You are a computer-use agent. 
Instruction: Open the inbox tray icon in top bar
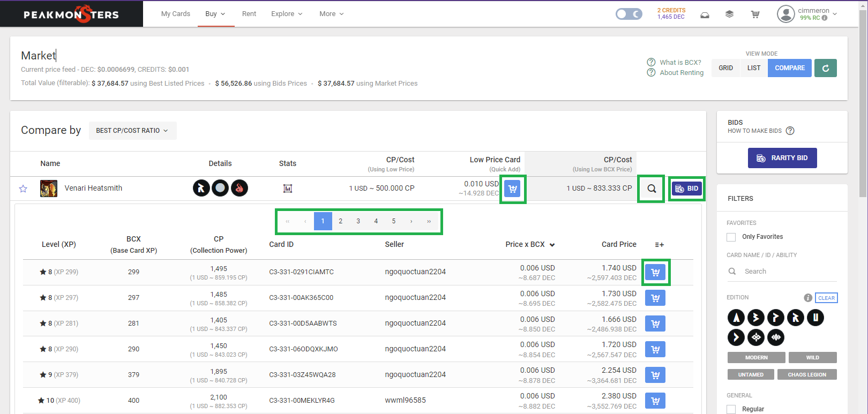coord(705,14)
